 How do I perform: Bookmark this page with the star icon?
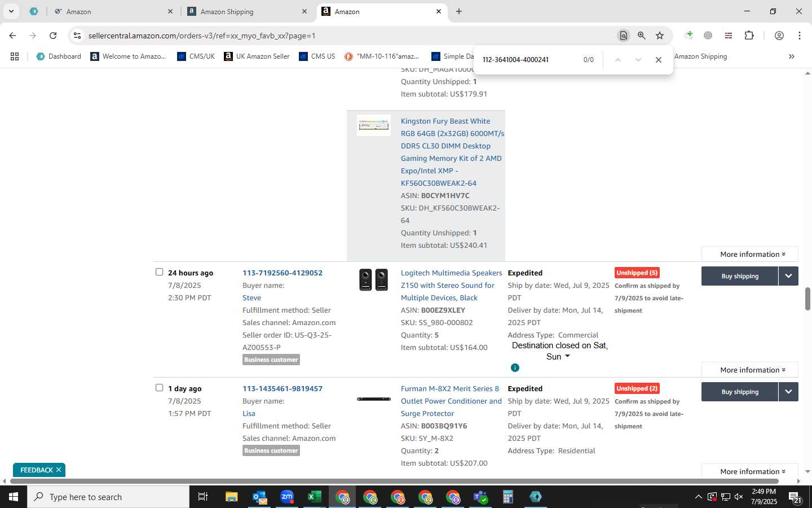pyautogui.click(x=660, y=36)
